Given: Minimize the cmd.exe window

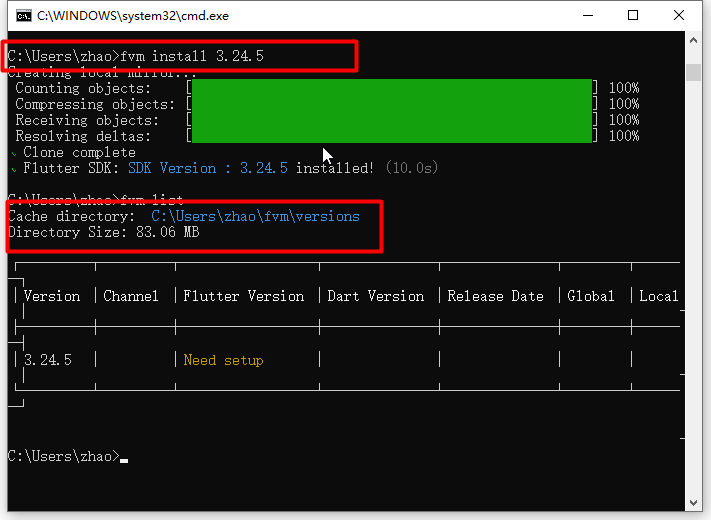Looking at the screenshot, I should click(x=588, y=15).
